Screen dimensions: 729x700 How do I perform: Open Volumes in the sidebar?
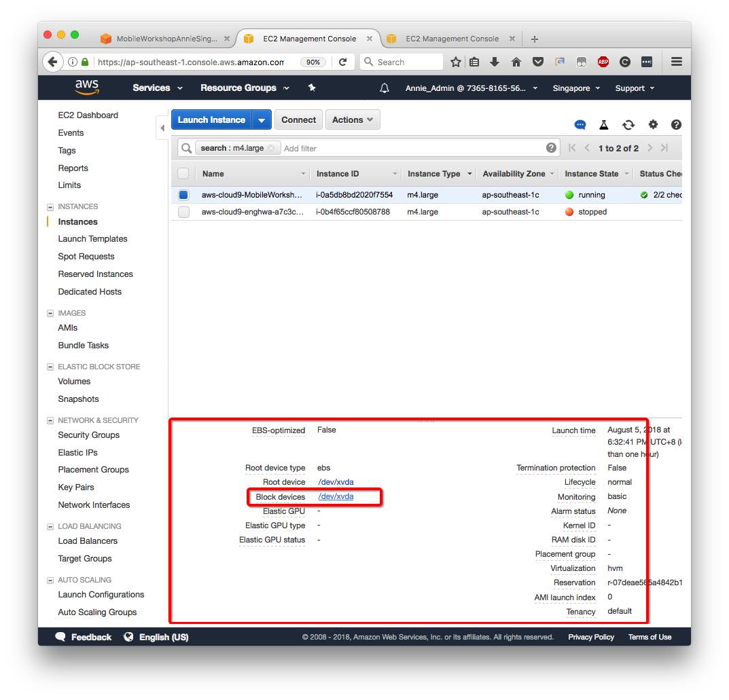[74, 382]
